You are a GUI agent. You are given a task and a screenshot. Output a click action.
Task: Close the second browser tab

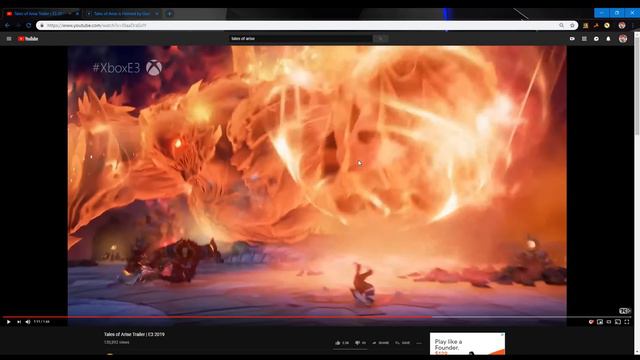pyautogui.click(x=157, y=13)
